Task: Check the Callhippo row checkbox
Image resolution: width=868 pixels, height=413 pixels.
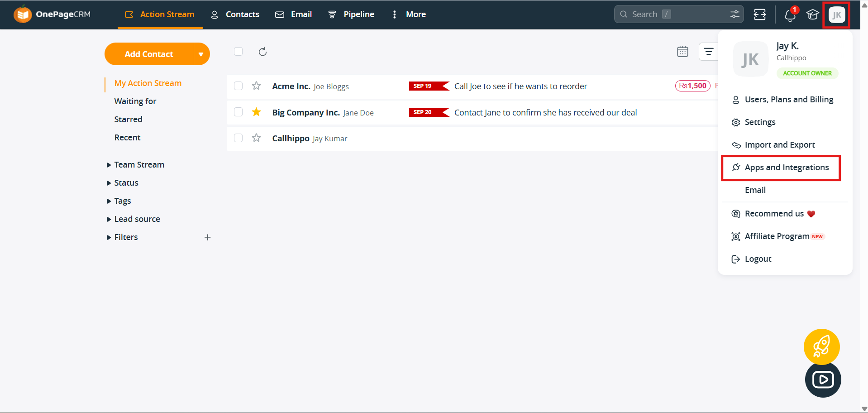Action: (x=238, y=138)
